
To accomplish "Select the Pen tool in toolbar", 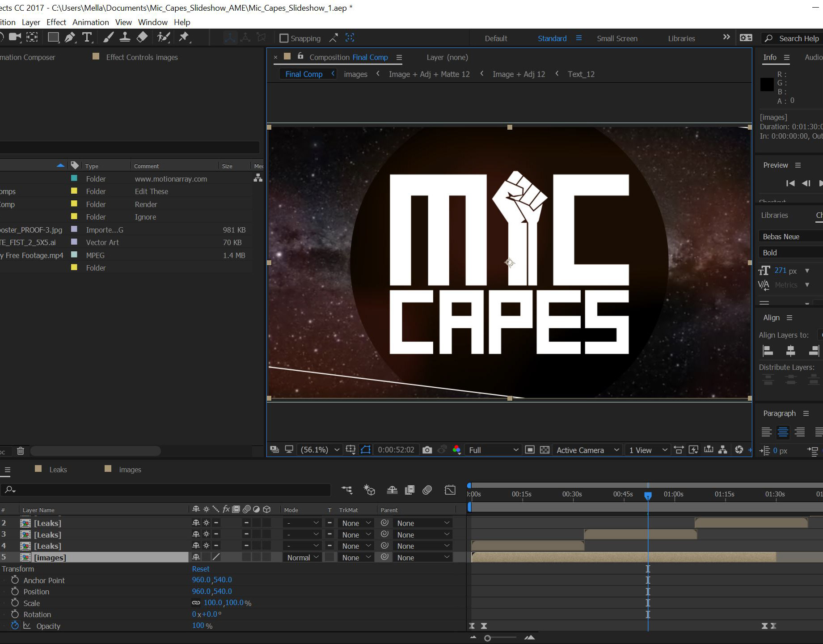I will [70, 38].
